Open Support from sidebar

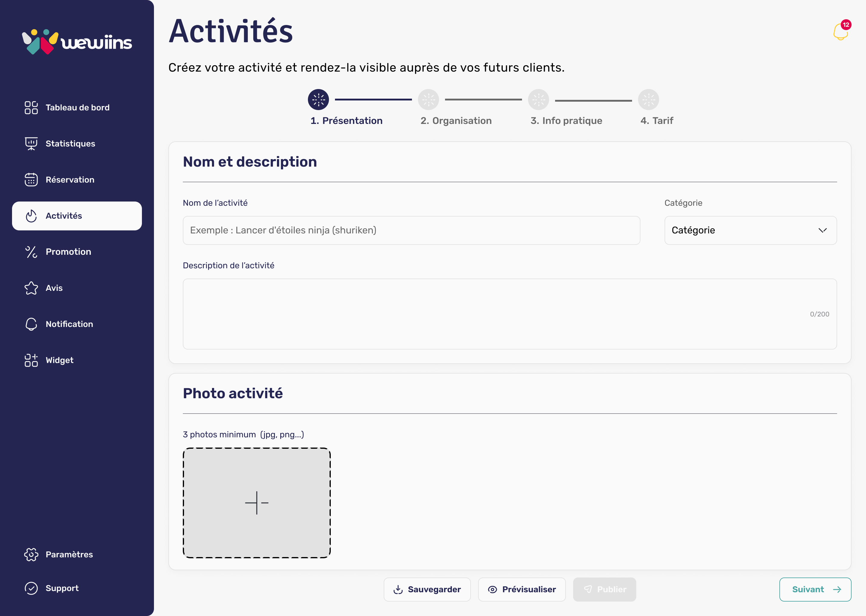[77, 588]
